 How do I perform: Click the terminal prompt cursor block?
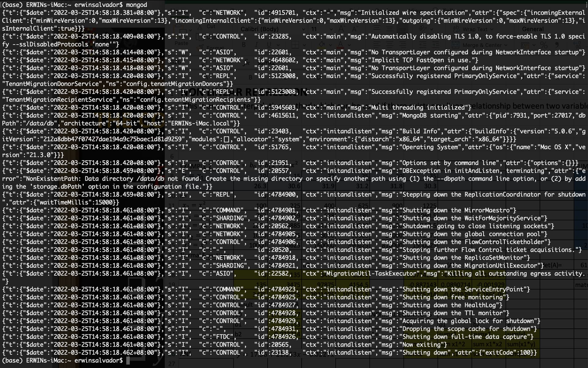128,361
